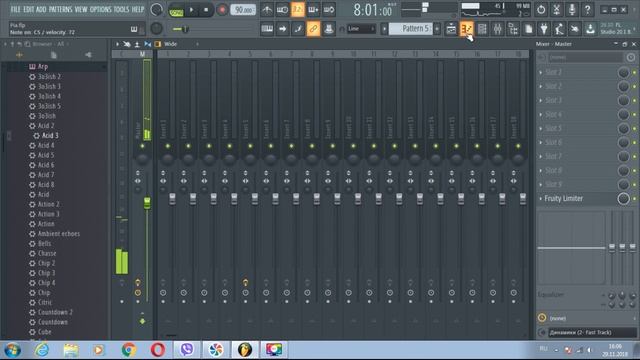Open the (none) input selector at mixer top
This screenshot has width=640, height=360.
(x=585, y=58)
